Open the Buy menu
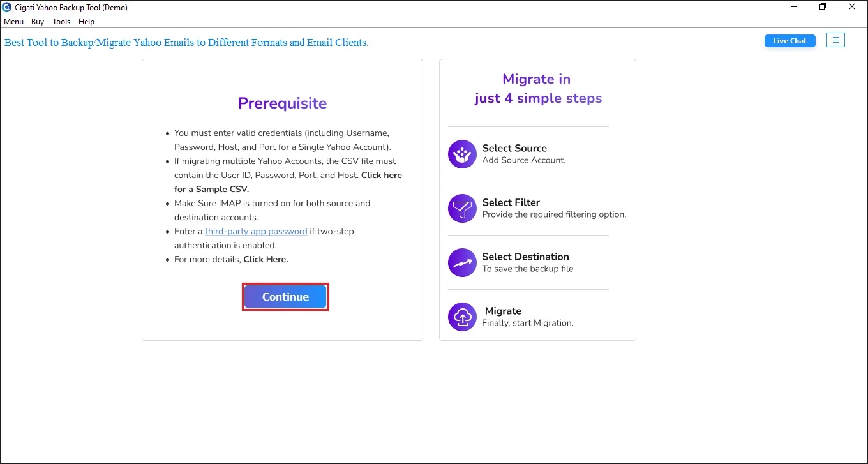This screenshot has width=868, height=464. pyautogui.click(x=38, y=22)
